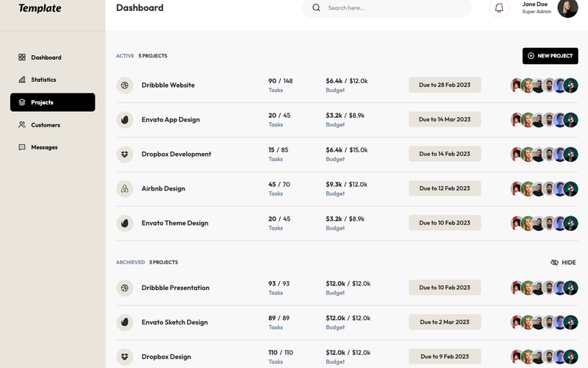Click the Messages chat icon

22,147
